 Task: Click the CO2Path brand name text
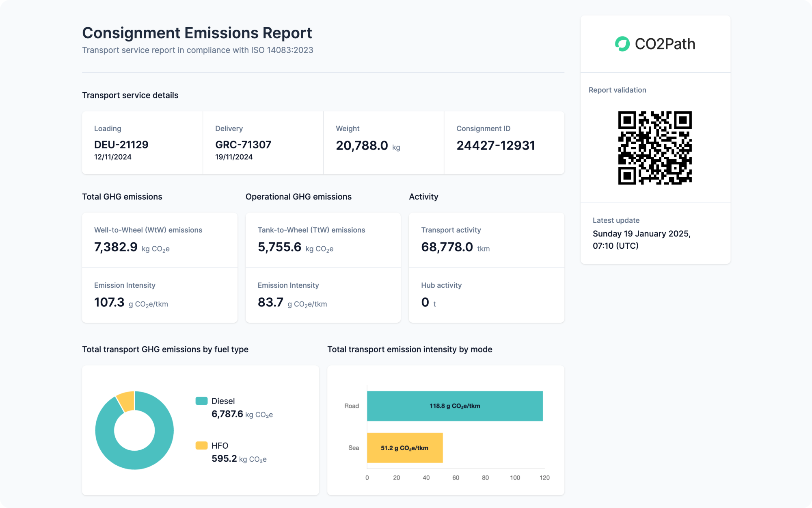click(x=665, y=44)
